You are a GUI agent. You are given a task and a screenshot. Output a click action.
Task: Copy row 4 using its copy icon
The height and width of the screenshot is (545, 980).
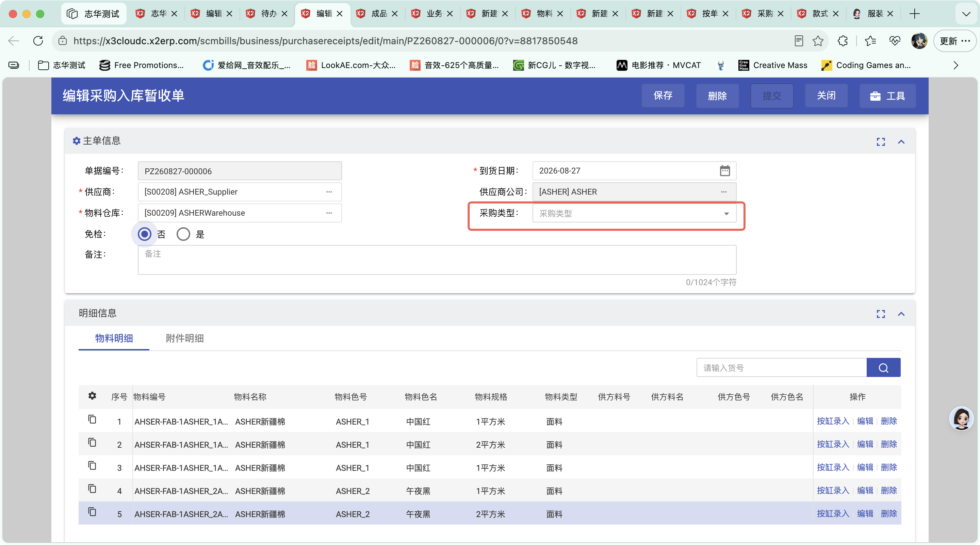pyautogui.click(x=92, y=489)
